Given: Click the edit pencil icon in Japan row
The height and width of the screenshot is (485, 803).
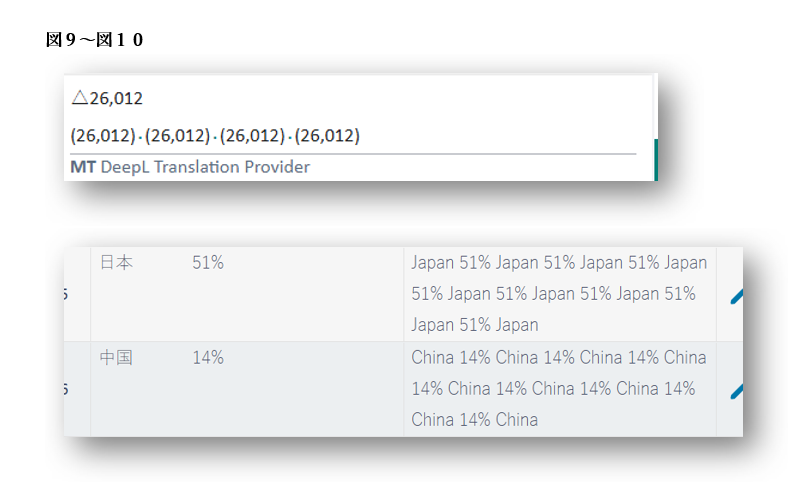Looking at the screenshot, I should [x=738, y=295].
